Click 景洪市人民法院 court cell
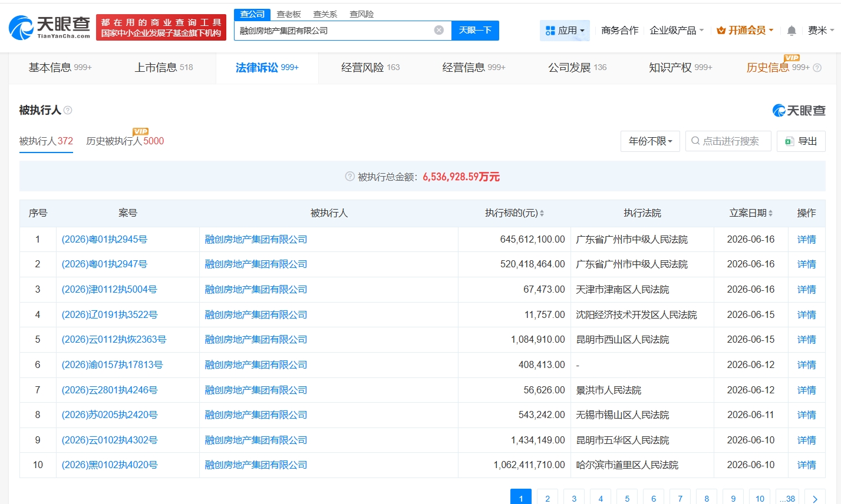This screenshot has height=504, width=841. (608, 390)
